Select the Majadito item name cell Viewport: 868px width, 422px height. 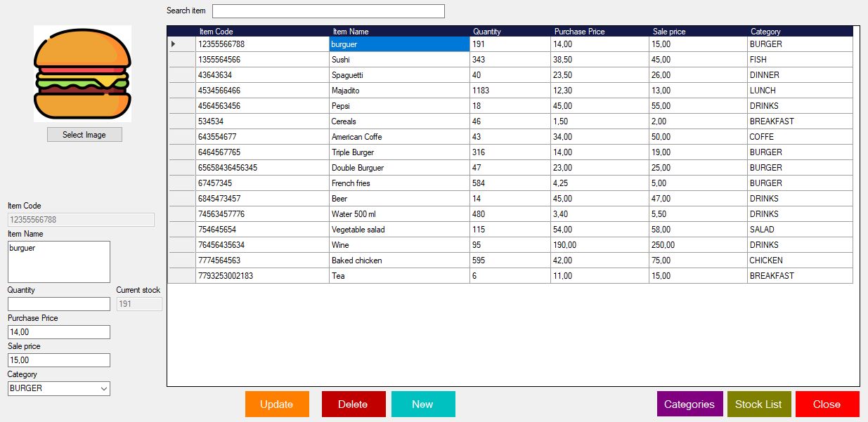tap(400, 91)
